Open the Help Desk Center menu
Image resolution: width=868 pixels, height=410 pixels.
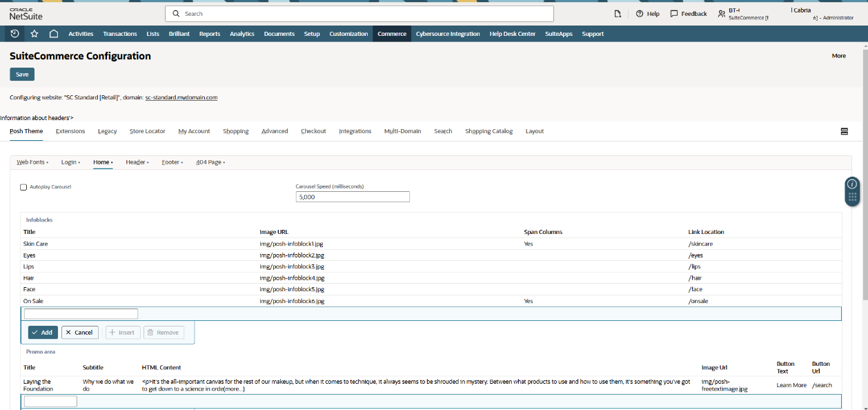(513, 34)
